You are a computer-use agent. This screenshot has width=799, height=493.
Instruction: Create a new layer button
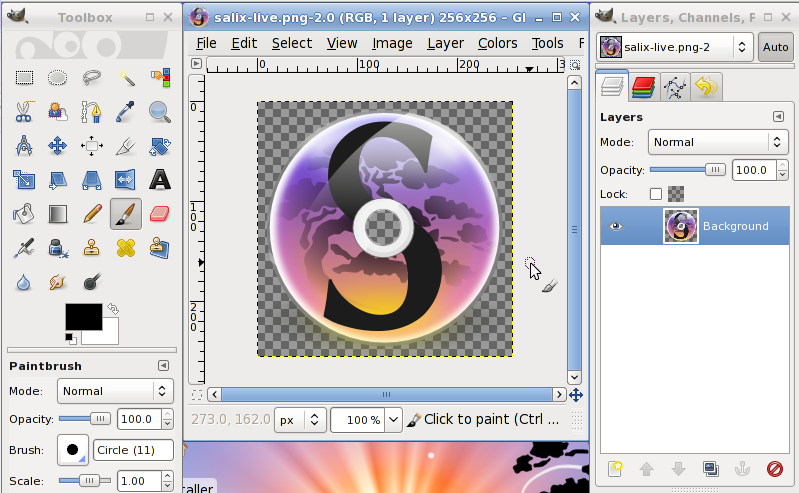click(615, 469)
